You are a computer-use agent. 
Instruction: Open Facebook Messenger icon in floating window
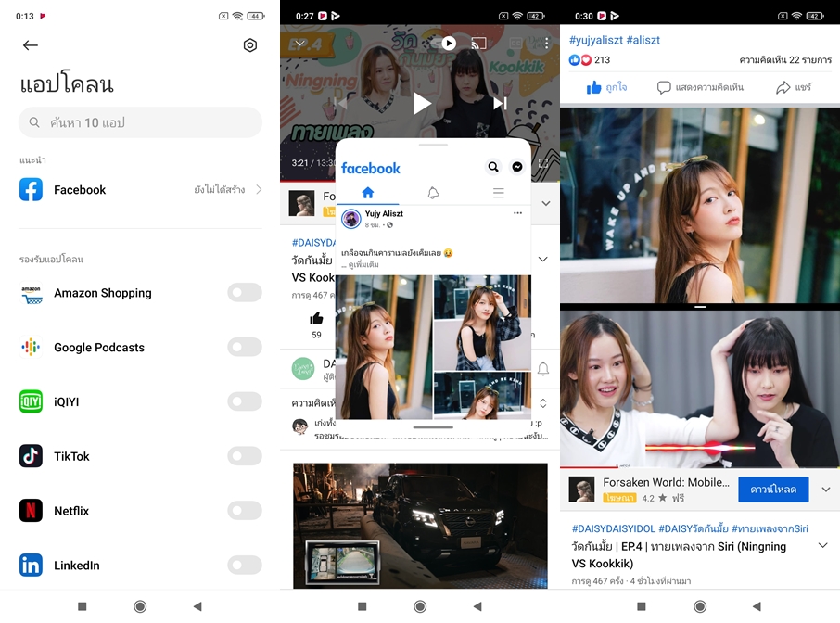tap(517, 167)
